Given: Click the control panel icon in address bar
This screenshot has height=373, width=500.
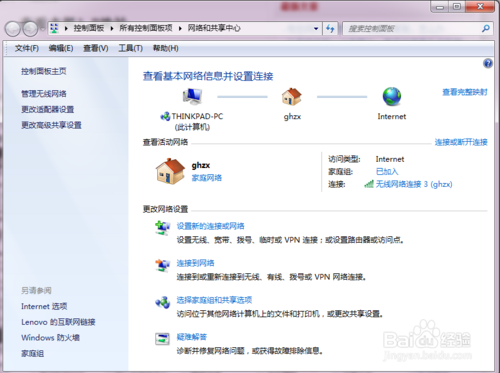Looking at the screenshot, I should coord(54,28).
